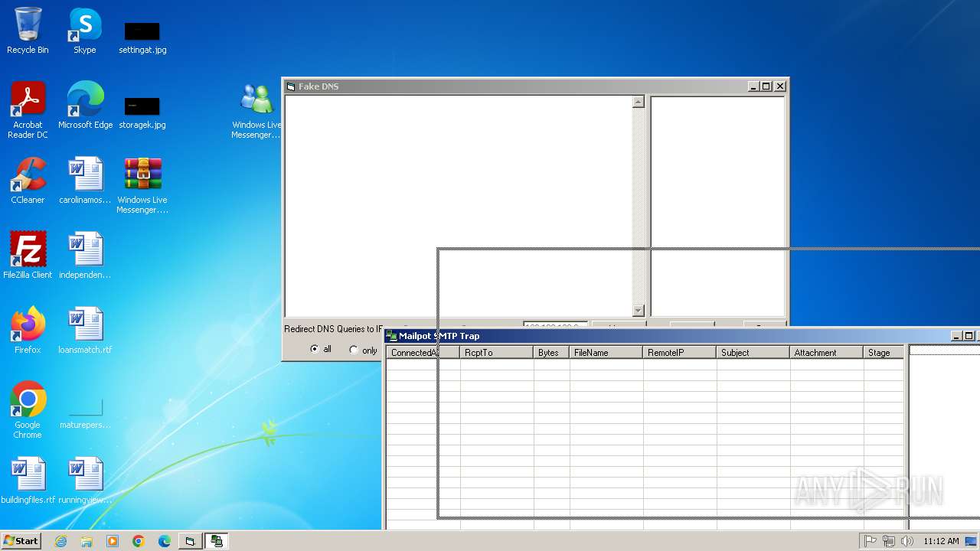
Task: Switch to Fake DNS taskbar button
Action: click(190, 541)
